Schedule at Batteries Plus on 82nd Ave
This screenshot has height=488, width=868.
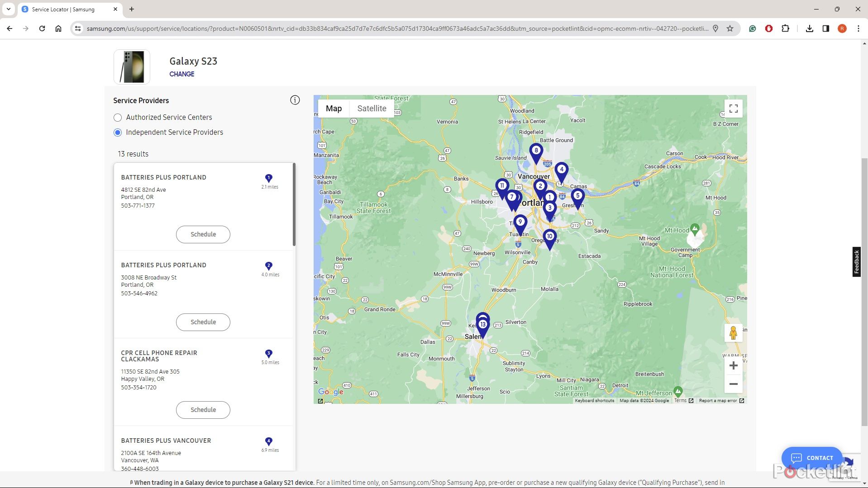click(203, 234)
